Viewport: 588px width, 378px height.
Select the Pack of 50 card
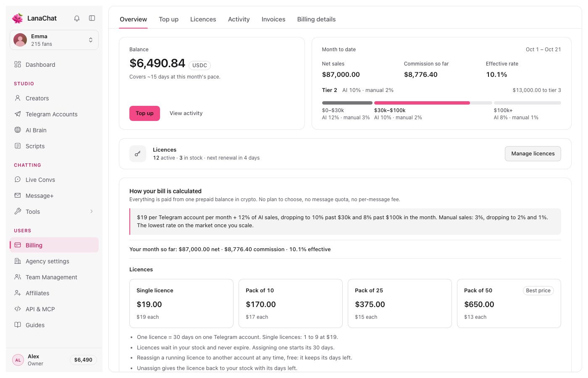click(x=509, y=303)
